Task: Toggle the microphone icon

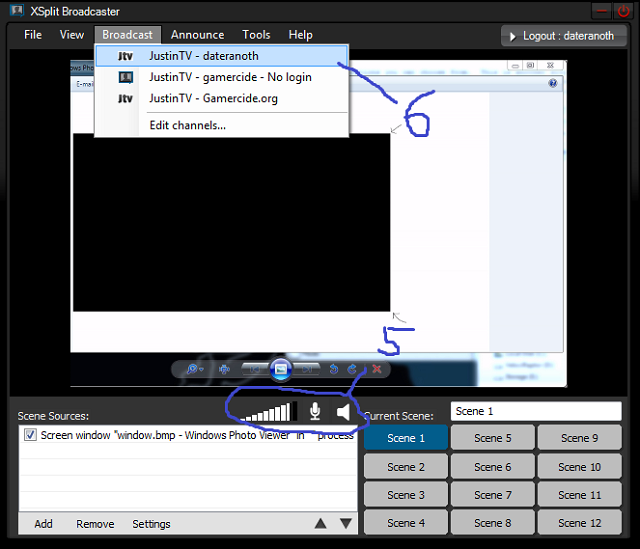Action: pos(315,411)
